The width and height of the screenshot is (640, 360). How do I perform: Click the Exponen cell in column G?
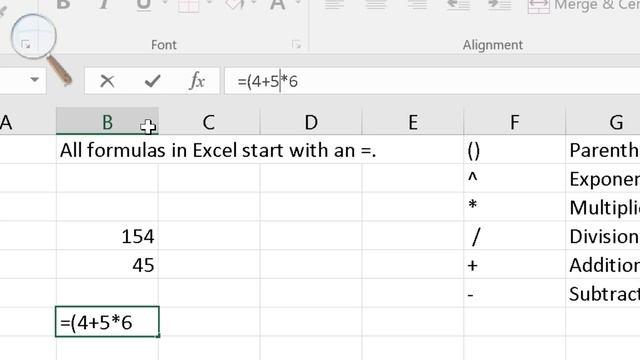point(603,178)
